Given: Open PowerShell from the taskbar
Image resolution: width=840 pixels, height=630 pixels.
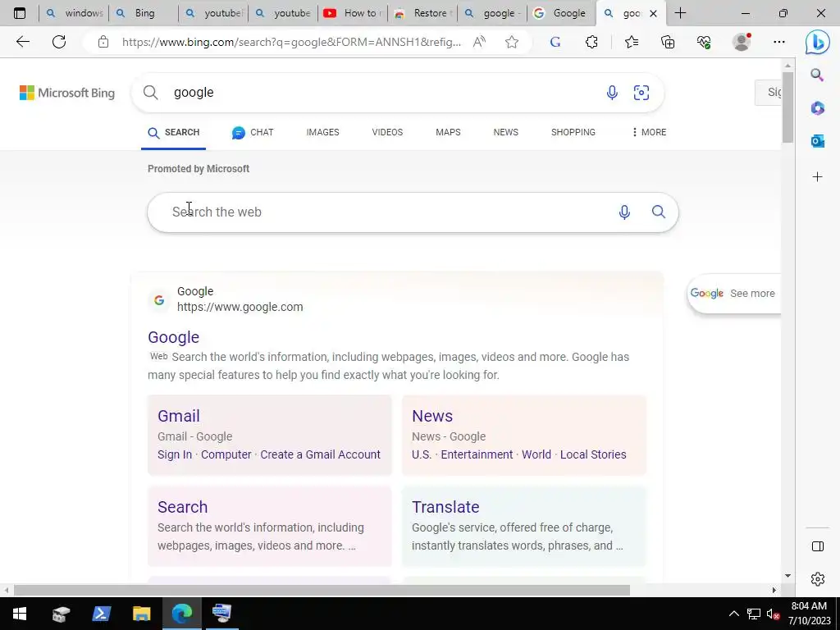Looking at the screenshot, I should (x=101, y=614).
